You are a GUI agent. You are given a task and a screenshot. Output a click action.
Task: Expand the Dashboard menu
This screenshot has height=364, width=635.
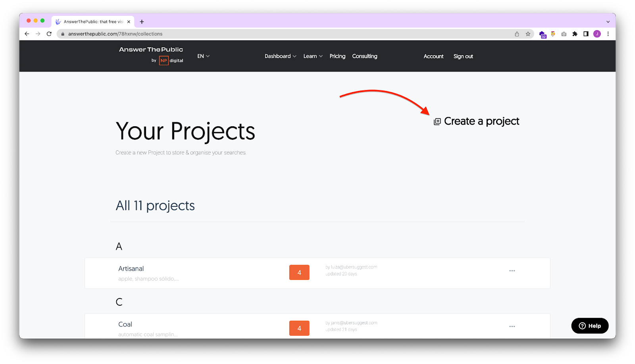(x=281, y=56)
